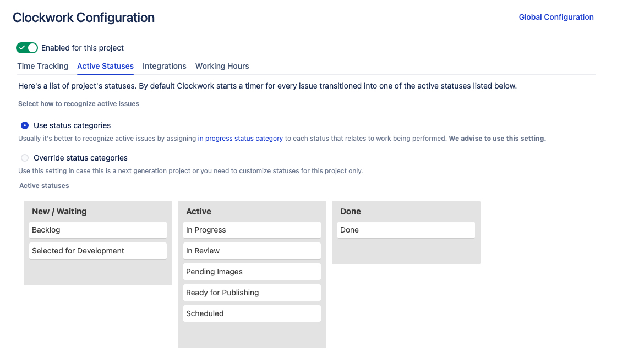Image resolution: width=617 pixels, height=364 pixels.
Task: Toggle Enabled for this project switch
Action: pos(27,48)
